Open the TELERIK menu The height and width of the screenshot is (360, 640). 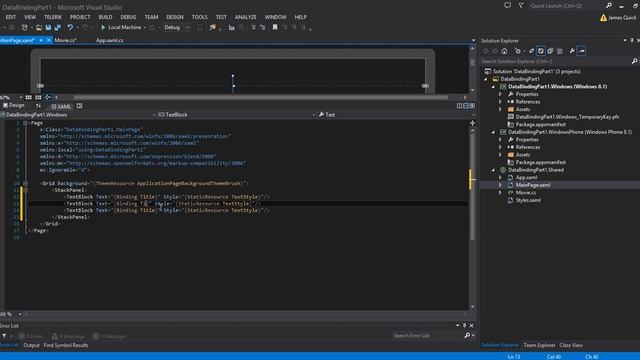click(53, 17)
